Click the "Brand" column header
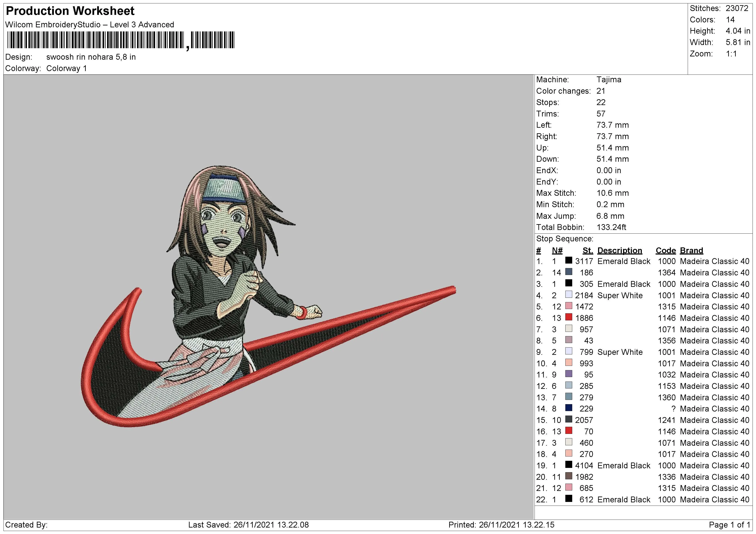The width and height of the screenshot is (756, 534). (691, 251)
